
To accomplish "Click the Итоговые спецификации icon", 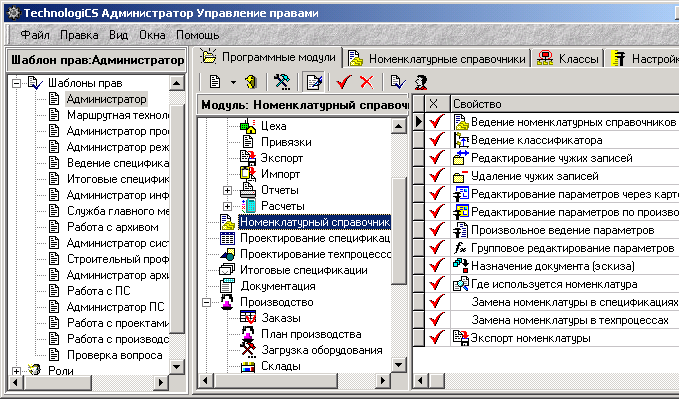I will tap(227, 270).
